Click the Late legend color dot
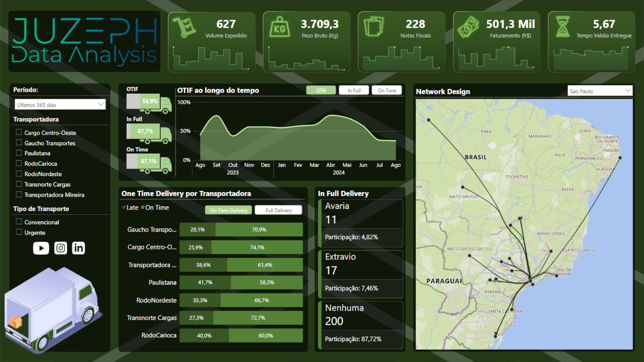The height and width of the screenshot is (362, 644). tap(124, 207)
